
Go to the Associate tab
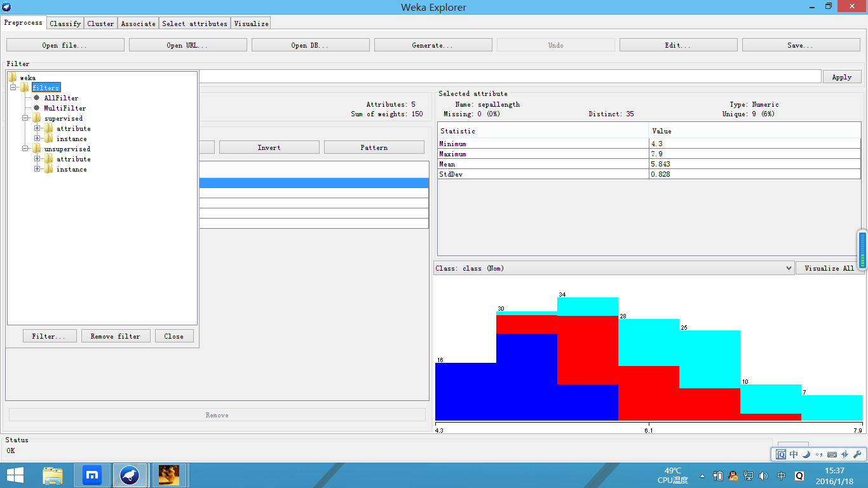pos(138,24)
